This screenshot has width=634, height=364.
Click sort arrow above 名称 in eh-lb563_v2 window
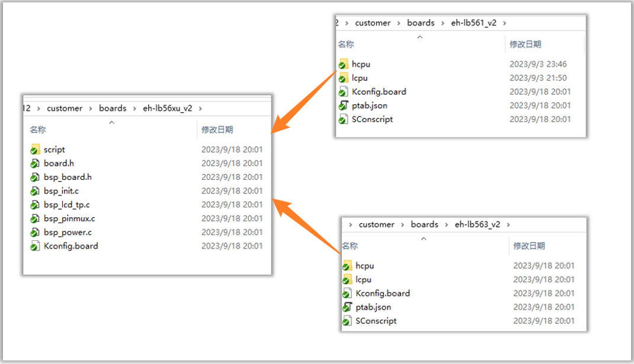coord(423,239)
